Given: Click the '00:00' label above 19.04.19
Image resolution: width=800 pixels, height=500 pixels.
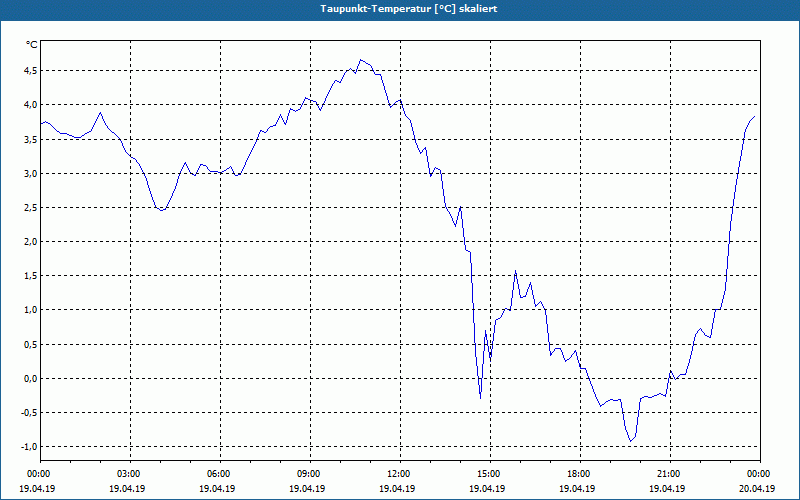Looking at the screenshot, I should 37,474.
